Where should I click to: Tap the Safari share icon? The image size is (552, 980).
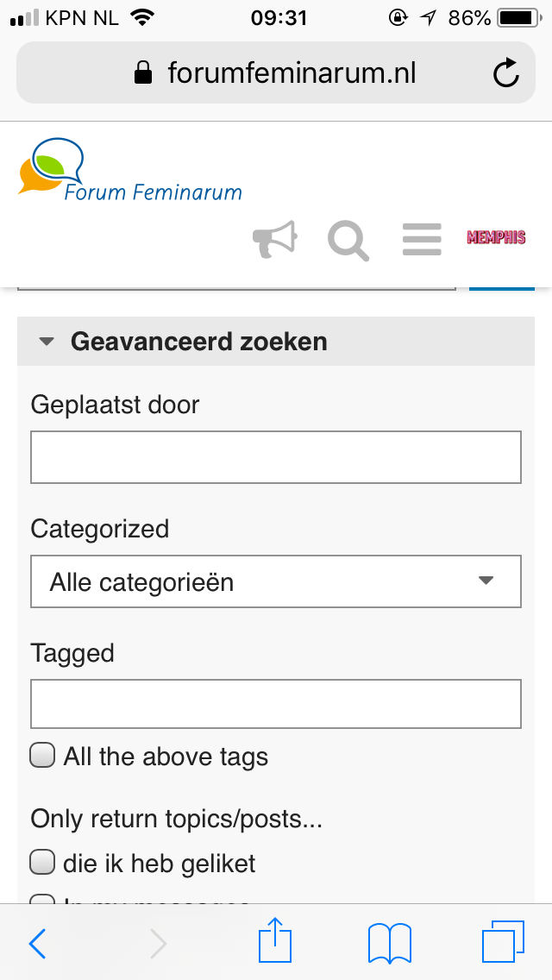click(275, 939)
